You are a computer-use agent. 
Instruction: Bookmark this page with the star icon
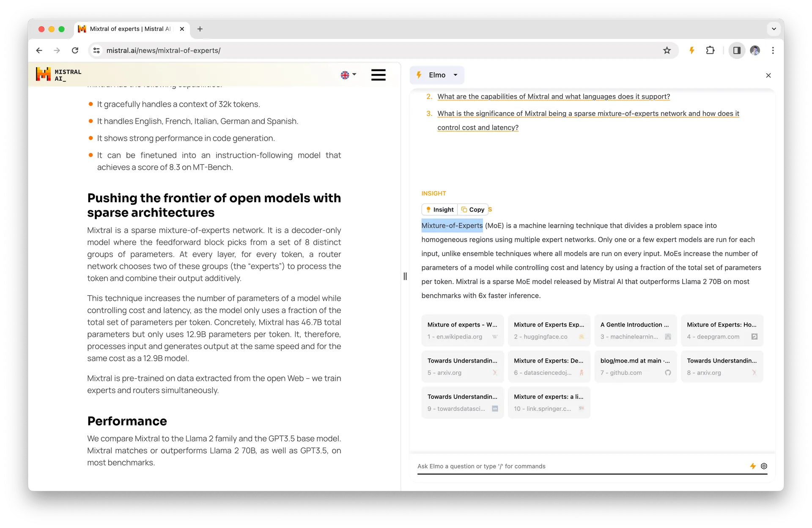667,50
